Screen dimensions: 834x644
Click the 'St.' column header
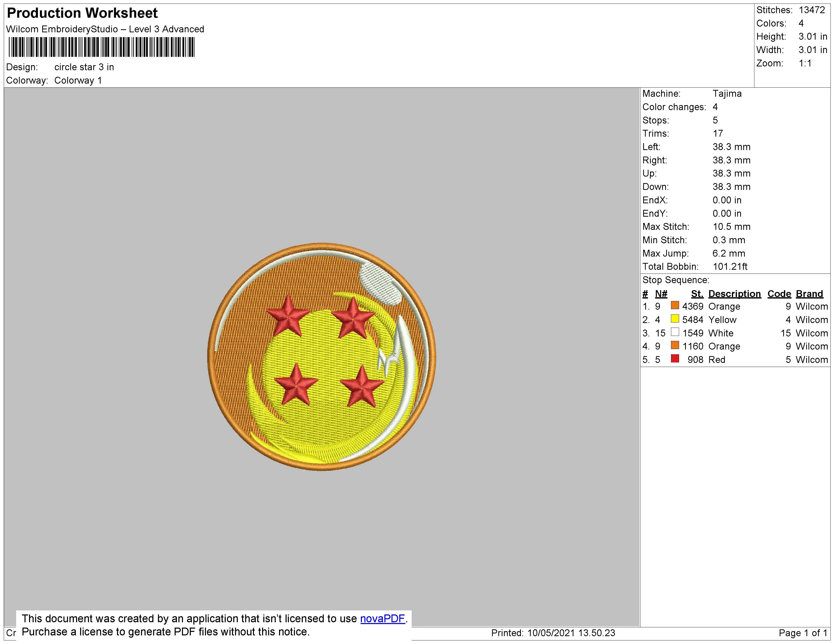pyautogui.click(x=697, y=294)
